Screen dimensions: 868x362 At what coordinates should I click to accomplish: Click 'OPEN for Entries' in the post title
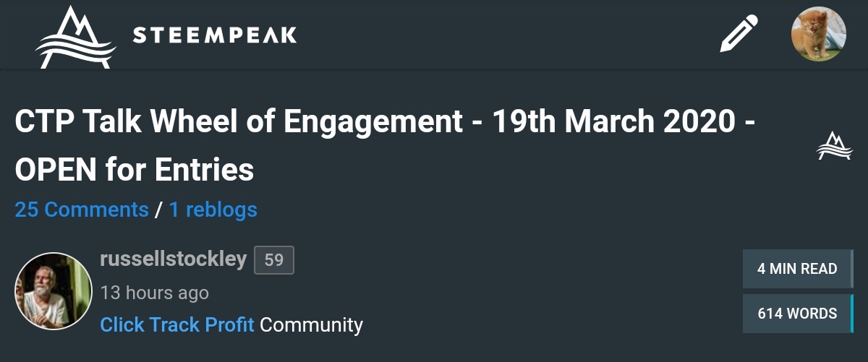click(x=135, y=170)
